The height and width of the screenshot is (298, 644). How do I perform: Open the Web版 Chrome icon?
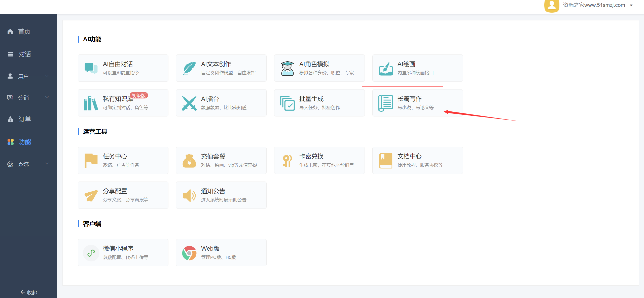[x=189, y=253]
